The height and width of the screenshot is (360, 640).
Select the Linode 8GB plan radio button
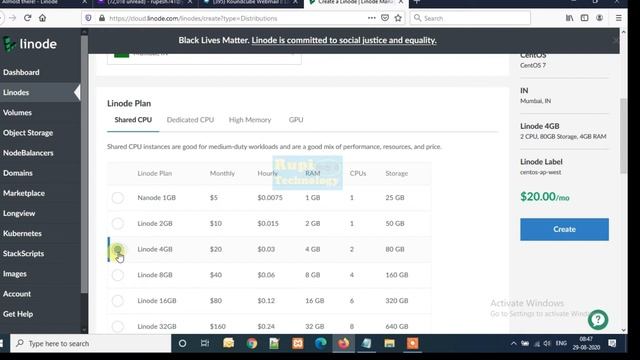118,275
